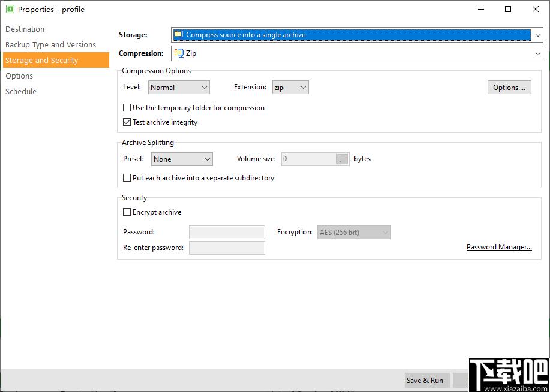Click the archive icon in Storage dropdown
This screenshot has height=392, width=550.
[x=179, y=34]
